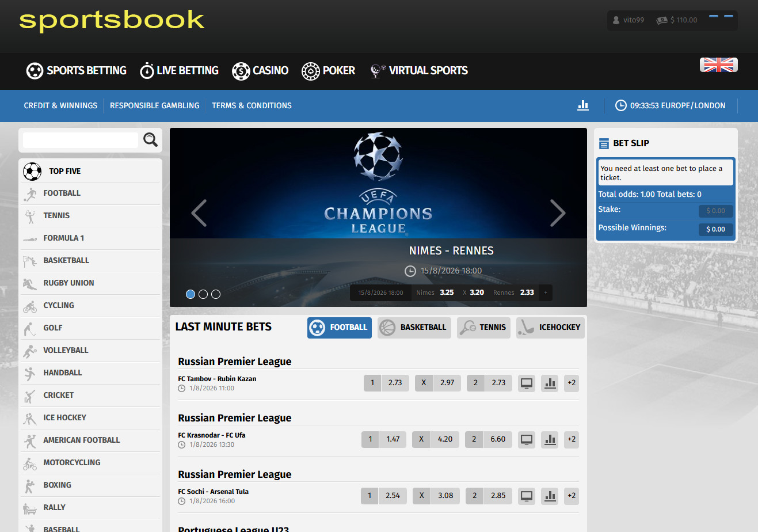Image resolution: width=758 pixels, height=532 pixels.
Task: Switch to Football last minute bets tab
Action: pyautogui.click(x=340, y=328)
